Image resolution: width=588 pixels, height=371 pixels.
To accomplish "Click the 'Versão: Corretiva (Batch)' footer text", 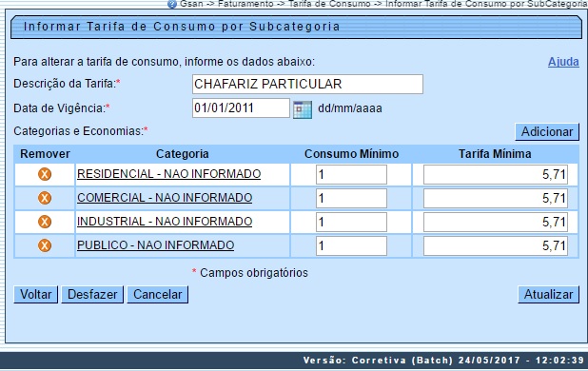I will [x=378, y=361].
